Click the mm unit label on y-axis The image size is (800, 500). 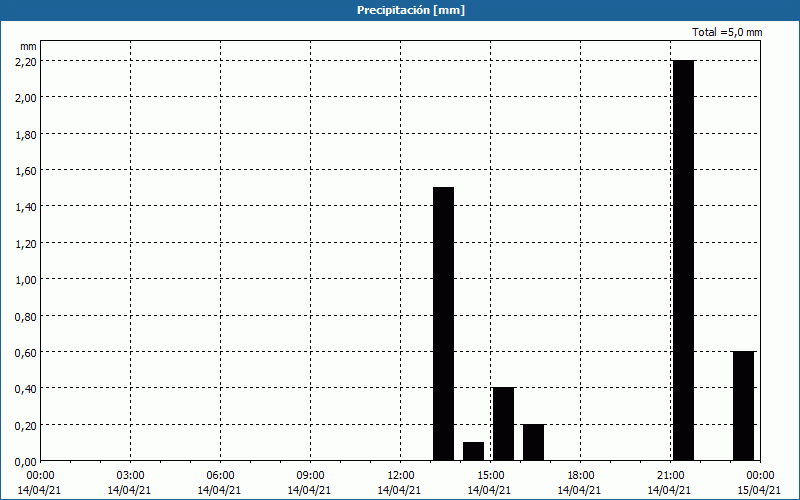[x=29, y=46]
